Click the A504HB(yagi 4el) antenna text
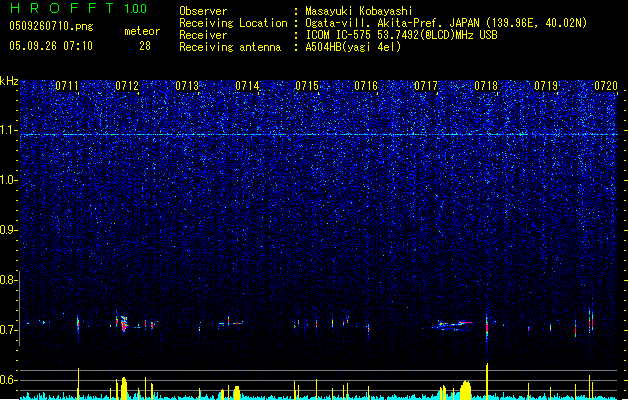The image size is (629, 400). (353, 47)
